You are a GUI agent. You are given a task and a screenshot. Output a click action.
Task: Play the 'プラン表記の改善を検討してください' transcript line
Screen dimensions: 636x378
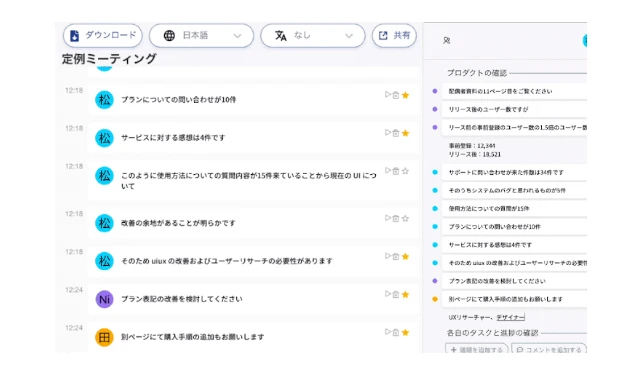tap(388, 294)
